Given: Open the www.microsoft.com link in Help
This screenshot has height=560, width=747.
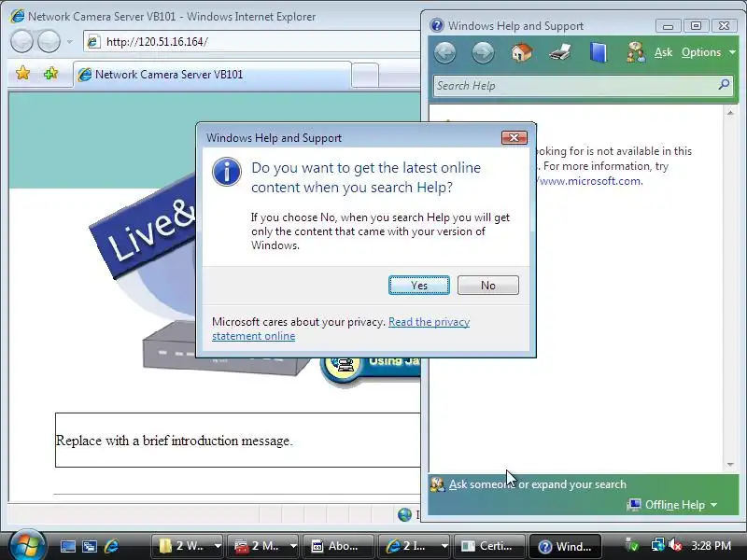Looking at the screenshot, I should coord(590,181).
